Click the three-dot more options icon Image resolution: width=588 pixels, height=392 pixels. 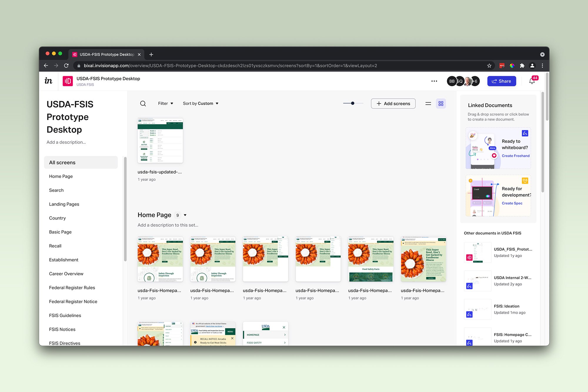click(434, 81)
